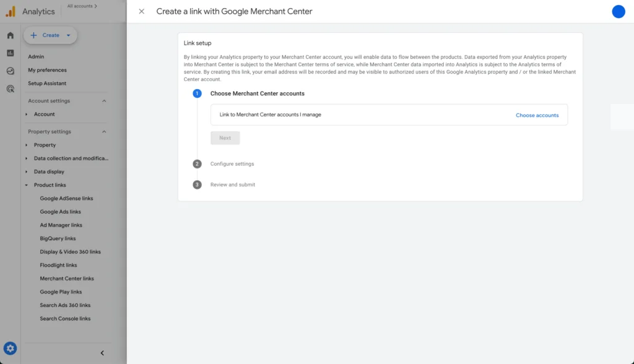Expand the Property tree item

[x=26, y=145]
